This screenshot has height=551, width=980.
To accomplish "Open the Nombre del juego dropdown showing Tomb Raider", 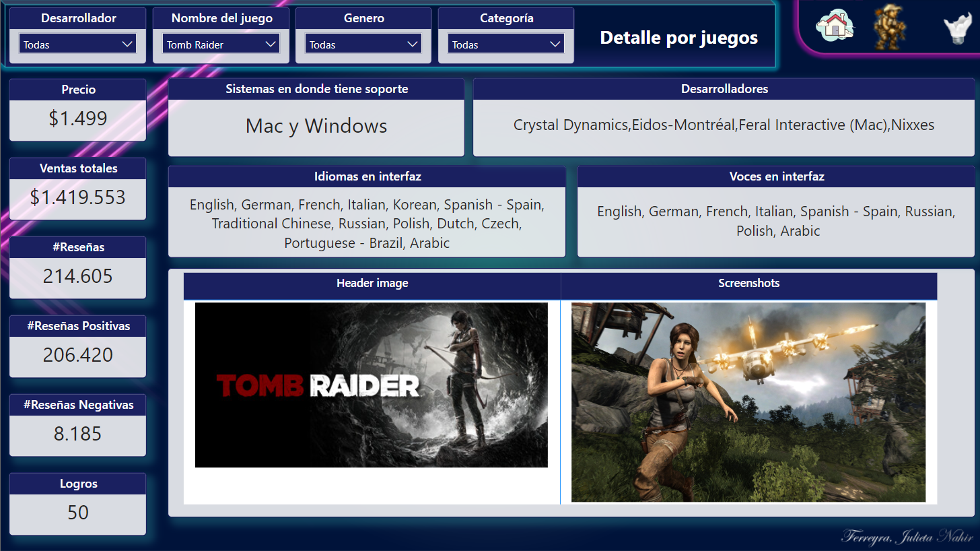I will point(221,44).
